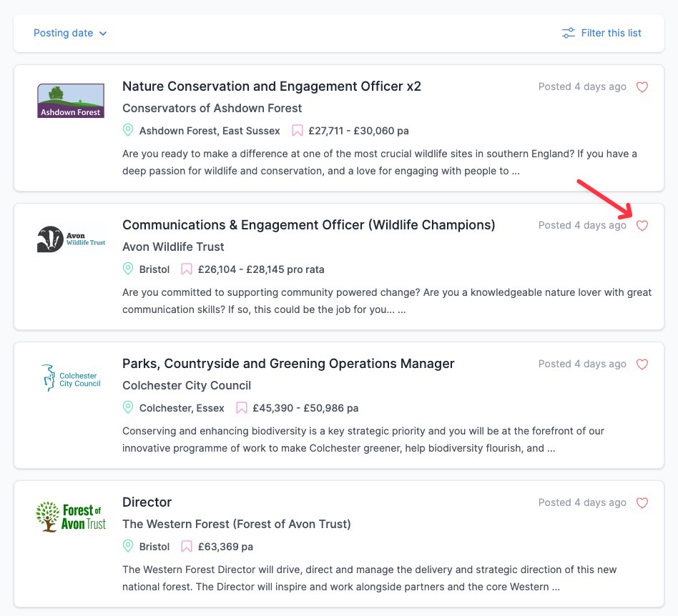The width and height of the screenshot is (678, 616).
Task: Click the chevron next to Posting date
Action: (x=103, y=34)
